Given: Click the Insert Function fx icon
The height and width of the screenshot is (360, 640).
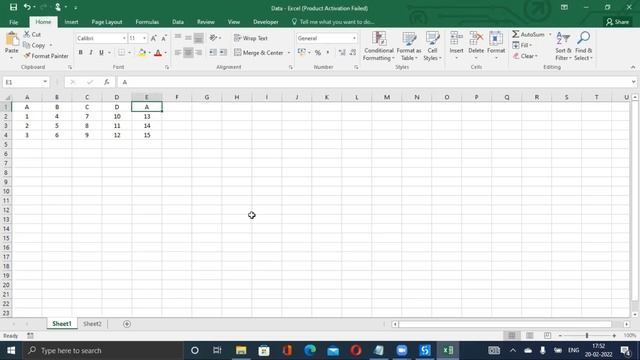Looking at the screenshot, I should 107,82.
